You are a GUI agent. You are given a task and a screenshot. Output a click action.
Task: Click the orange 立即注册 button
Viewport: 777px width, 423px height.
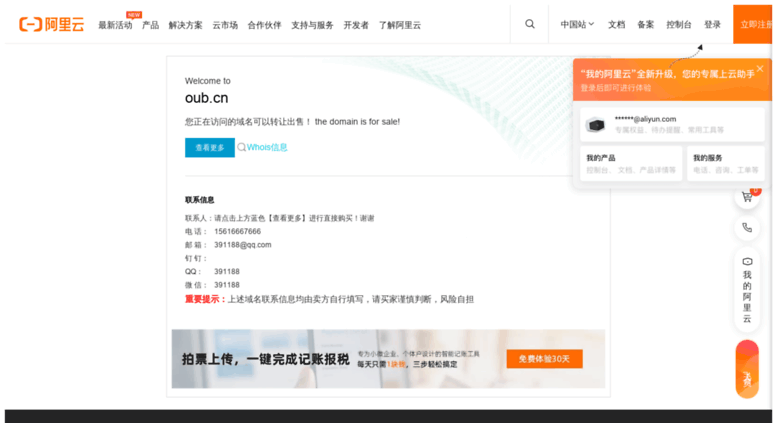[x=753, y=24]
